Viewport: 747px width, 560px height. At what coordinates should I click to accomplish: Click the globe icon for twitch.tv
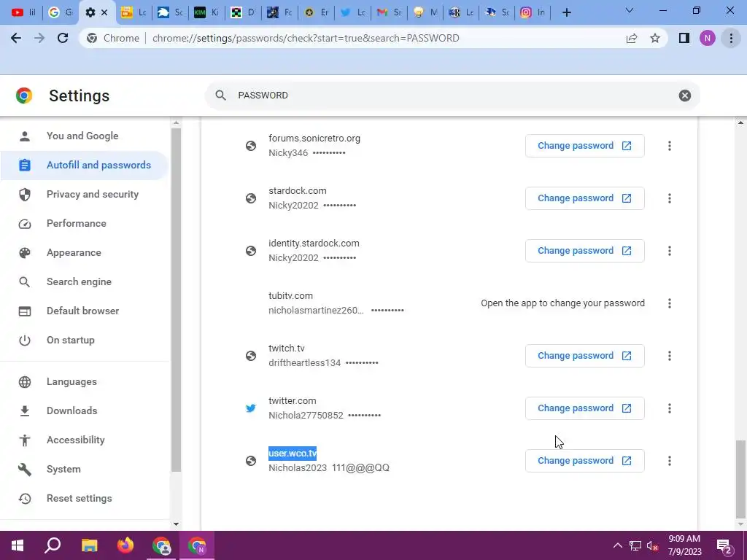(x=251, y=356)
